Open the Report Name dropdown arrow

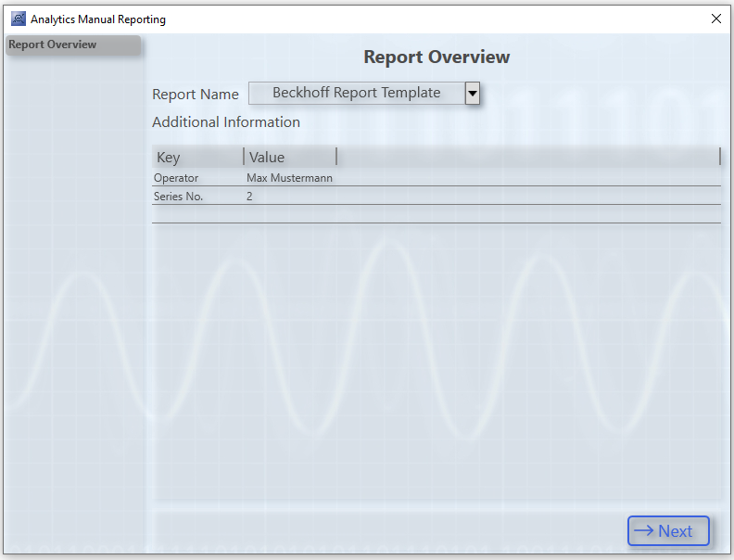pyautogui.click(x=473, y=93)
